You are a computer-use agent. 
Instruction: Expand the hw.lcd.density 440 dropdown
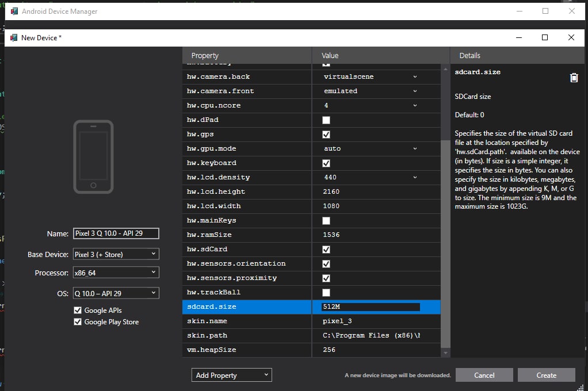[415, 177]
